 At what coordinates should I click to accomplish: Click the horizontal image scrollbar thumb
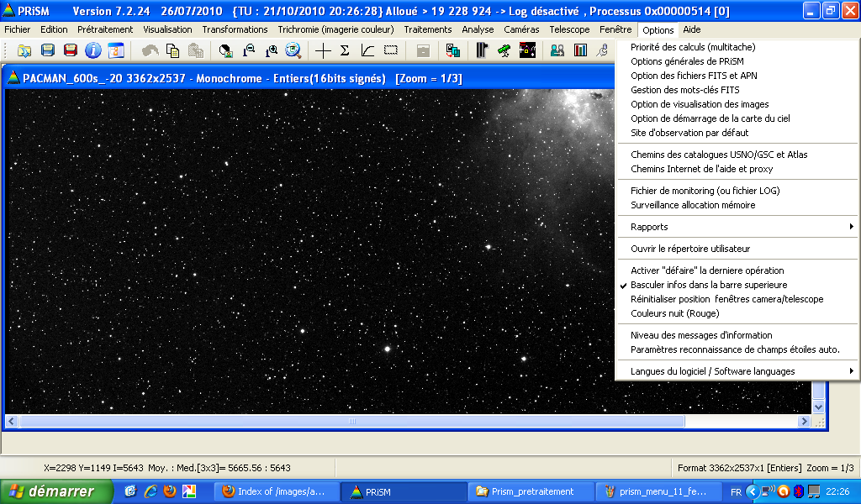pyautogui.click(x=352, y=421)
